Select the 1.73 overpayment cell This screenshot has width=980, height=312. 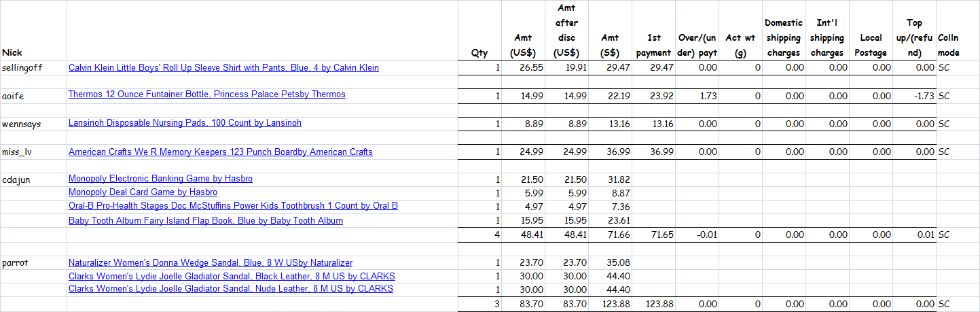(697, 96)
